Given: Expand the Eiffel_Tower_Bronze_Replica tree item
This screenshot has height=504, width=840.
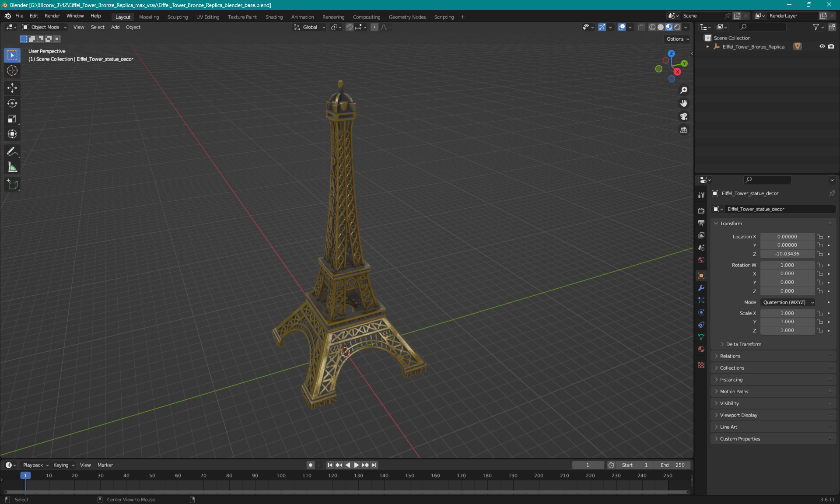Looking at the screenshot, I should (x=707, y=46).
